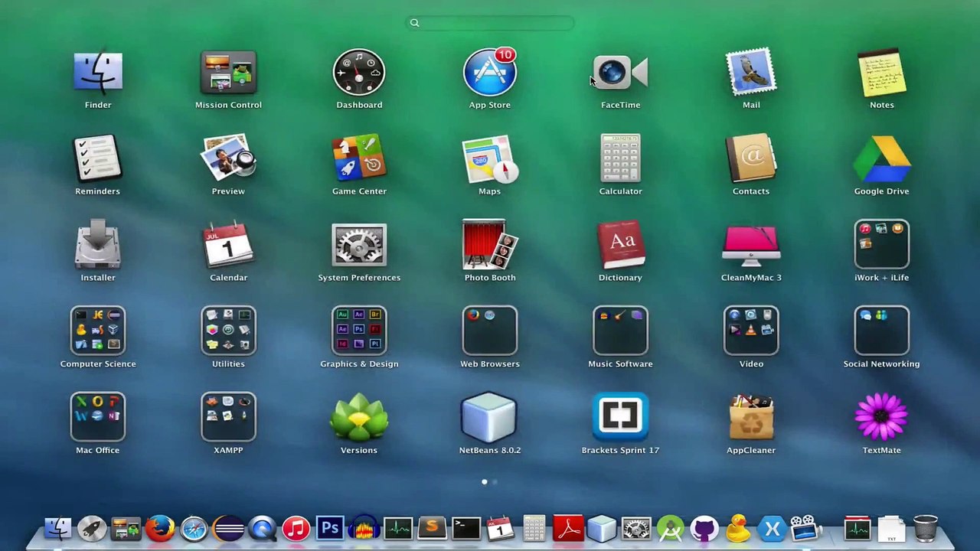The height and width of the screenshot is (551, 980).
Task: Open Terminal from the Dock
Action: [465, 528]
